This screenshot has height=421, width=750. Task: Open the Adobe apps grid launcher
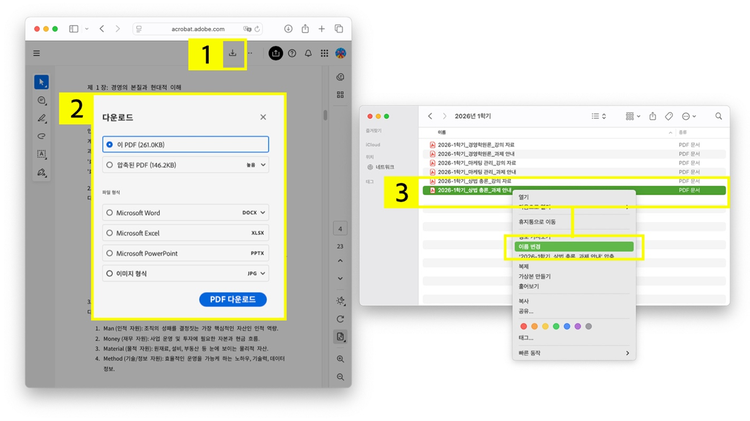pos(324,53)
